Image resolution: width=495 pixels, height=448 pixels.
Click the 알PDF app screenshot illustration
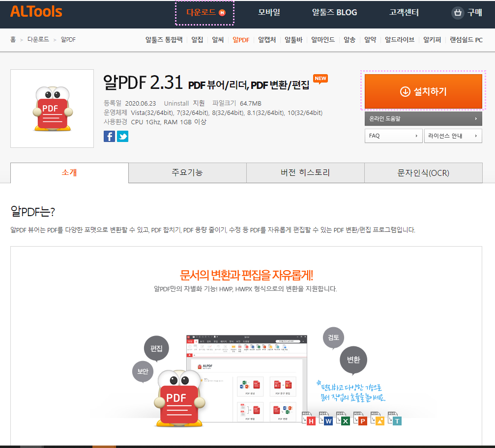[247, 378]
